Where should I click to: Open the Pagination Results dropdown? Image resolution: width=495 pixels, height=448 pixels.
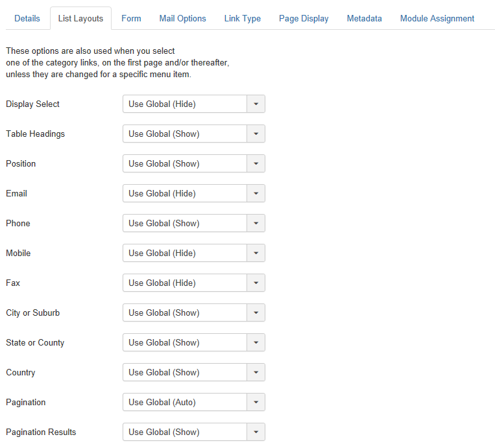pos(194,432)
